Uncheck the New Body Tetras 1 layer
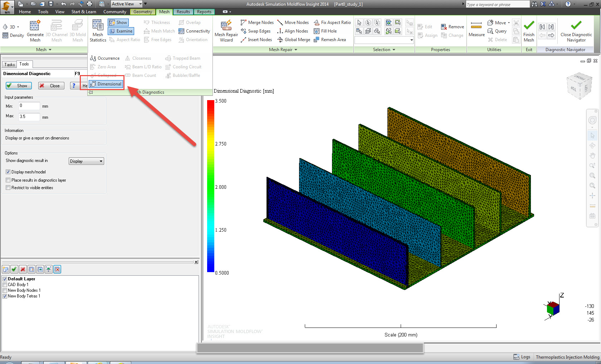The image size is (601, 364). [5, 296]
